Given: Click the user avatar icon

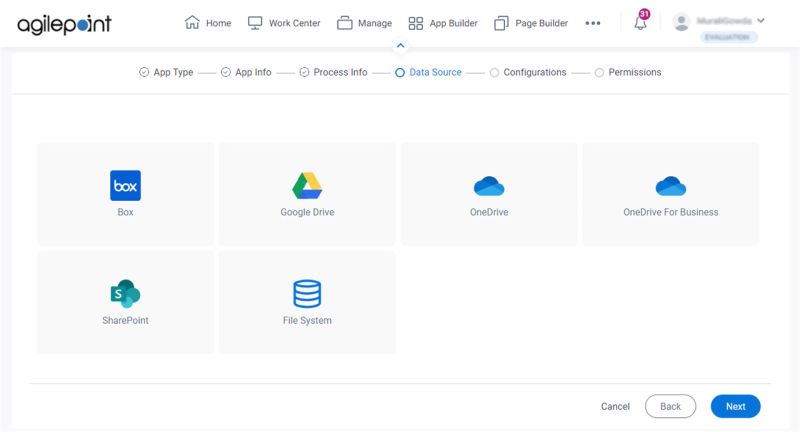Looking at the screenshot, I should 681,22.
